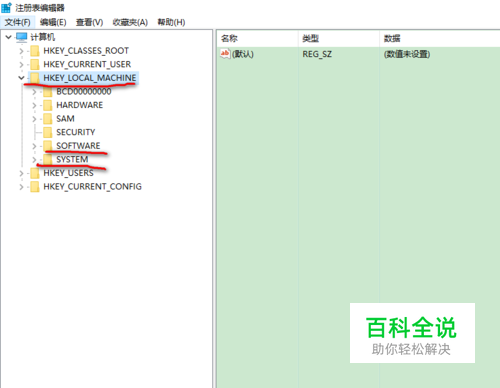The height and width of the screenshot is (388, 500).
Task: Select the SOFTWARE key label
Action: 78,146
